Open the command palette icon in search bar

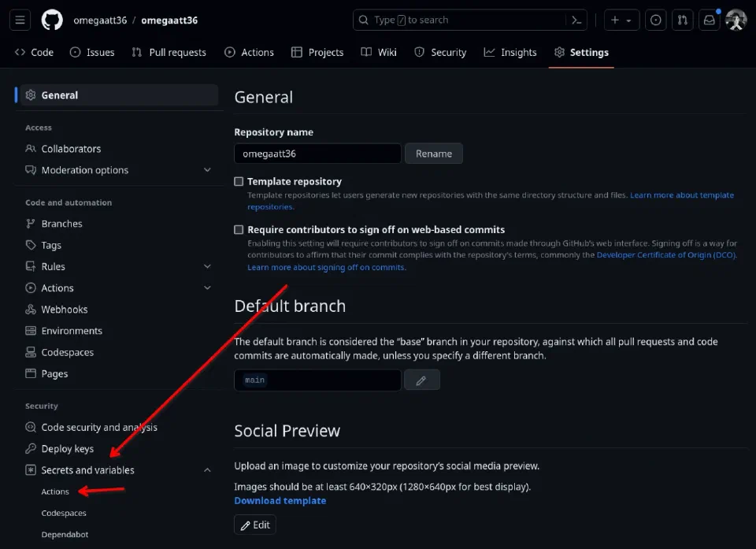576,20
